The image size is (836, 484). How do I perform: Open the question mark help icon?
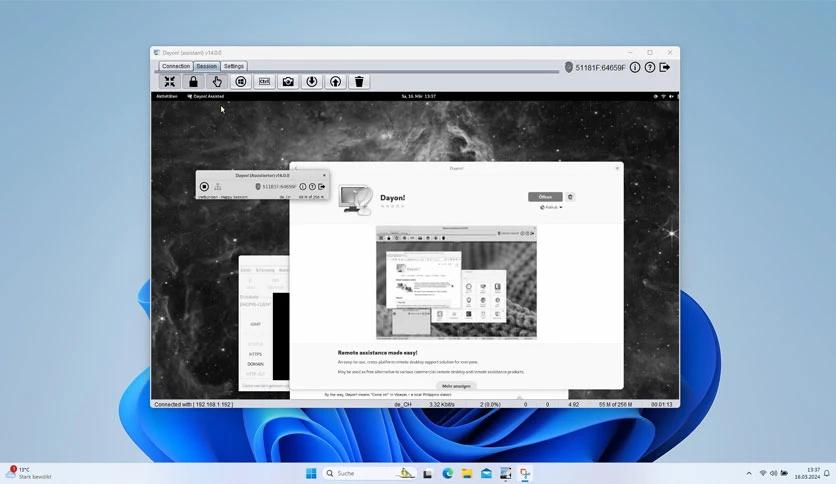649,67
